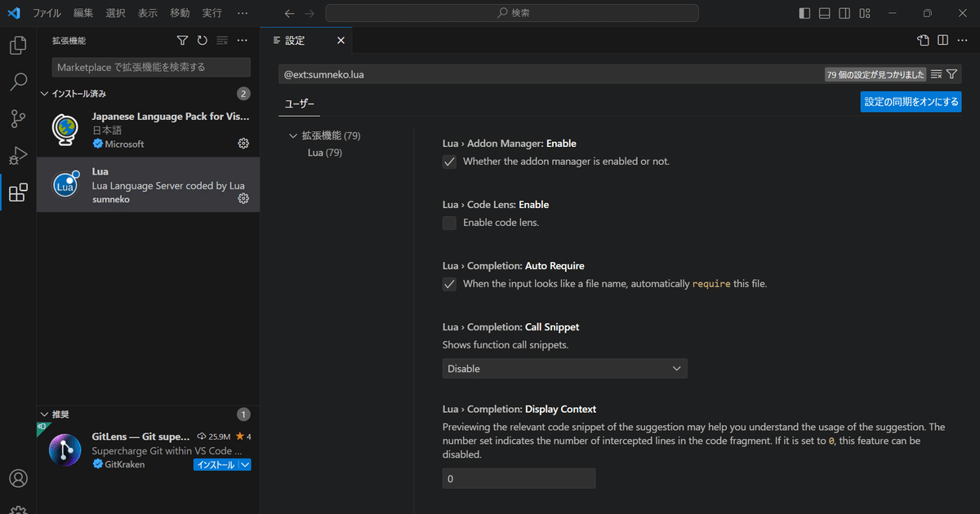Open the GitLens recommended extension item
Image resolution: width=980 pixels, height=514 pixels.
click(x=149, y=450)
